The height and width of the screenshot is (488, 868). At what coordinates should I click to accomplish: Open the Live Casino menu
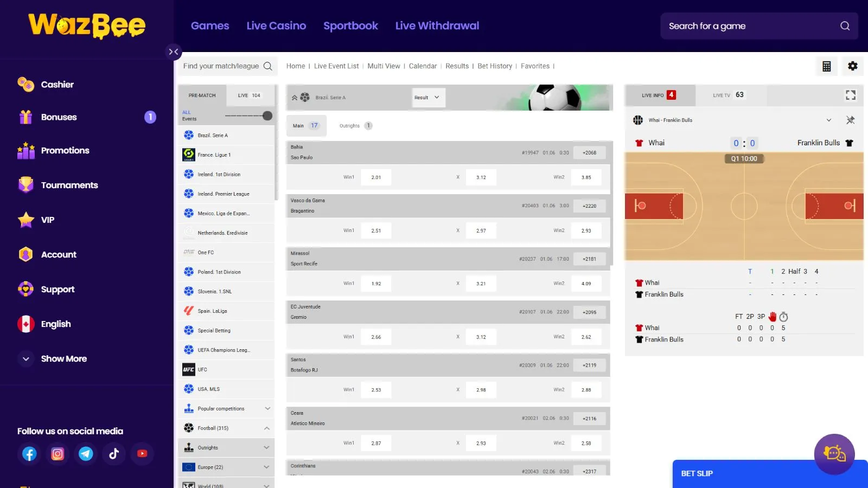[276, 26]
